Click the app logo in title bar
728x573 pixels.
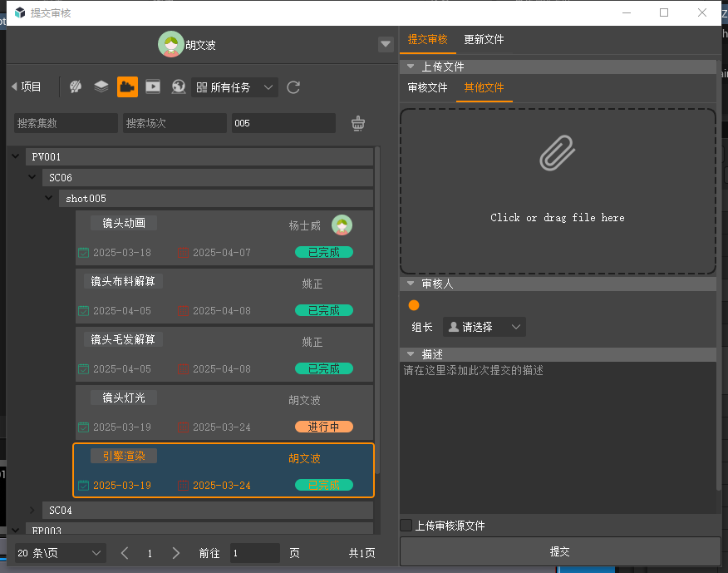20,12
